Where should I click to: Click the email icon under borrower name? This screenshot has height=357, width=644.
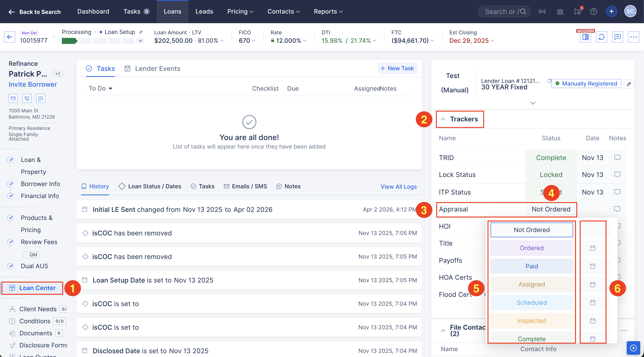click(x=13, y=98)
